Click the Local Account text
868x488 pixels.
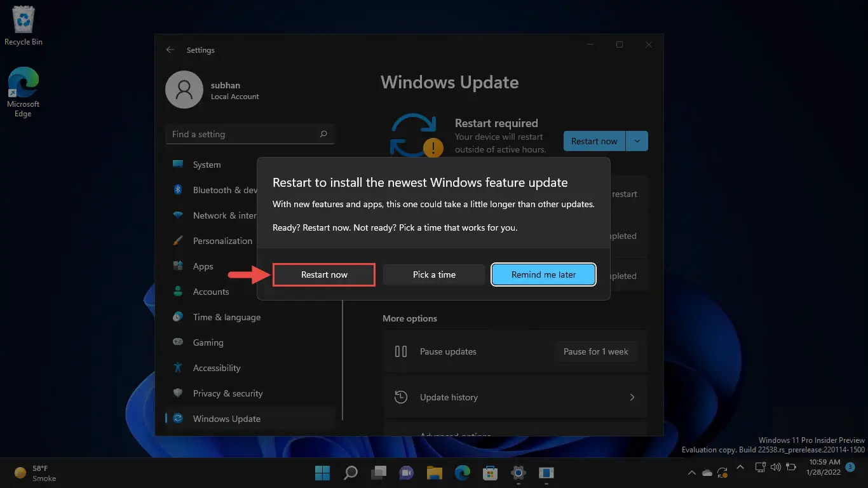point(235,97)
